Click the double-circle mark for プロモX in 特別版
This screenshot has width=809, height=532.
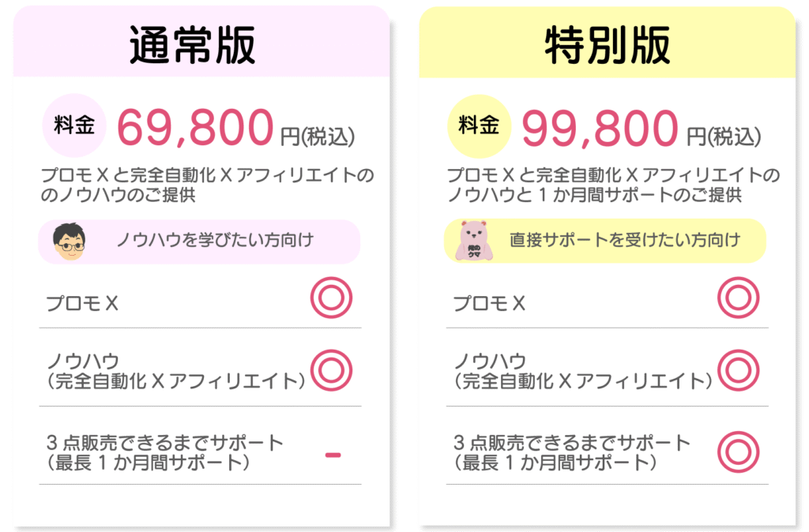pos(738,298)
